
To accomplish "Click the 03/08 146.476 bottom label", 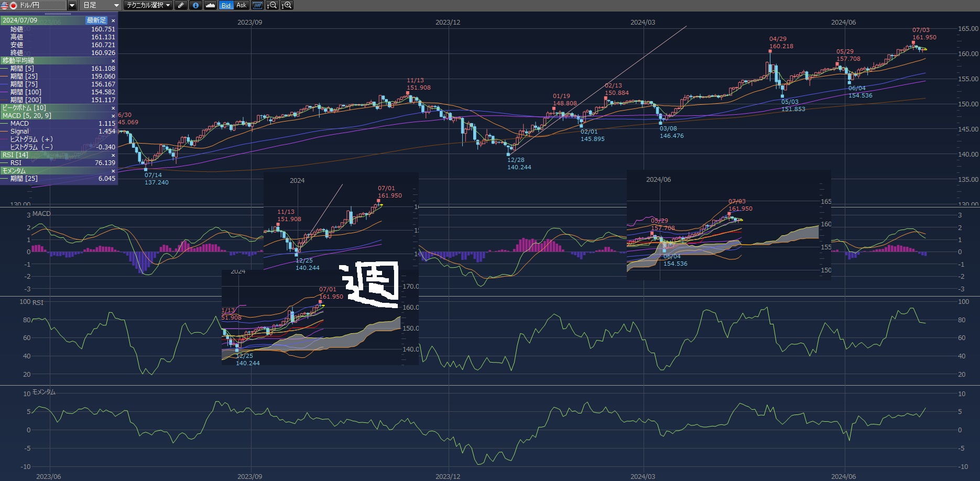I will 671,132.
